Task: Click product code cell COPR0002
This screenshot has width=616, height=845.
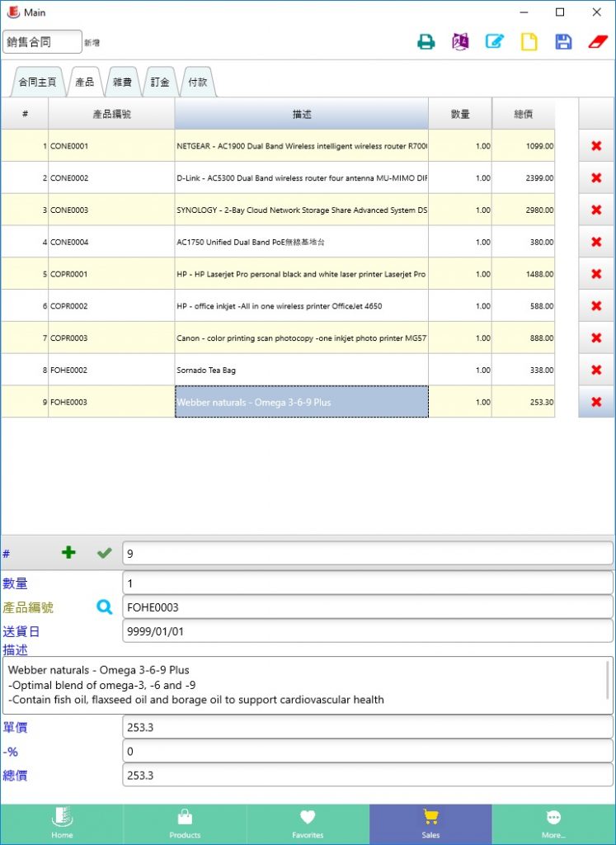Action: 111,305
